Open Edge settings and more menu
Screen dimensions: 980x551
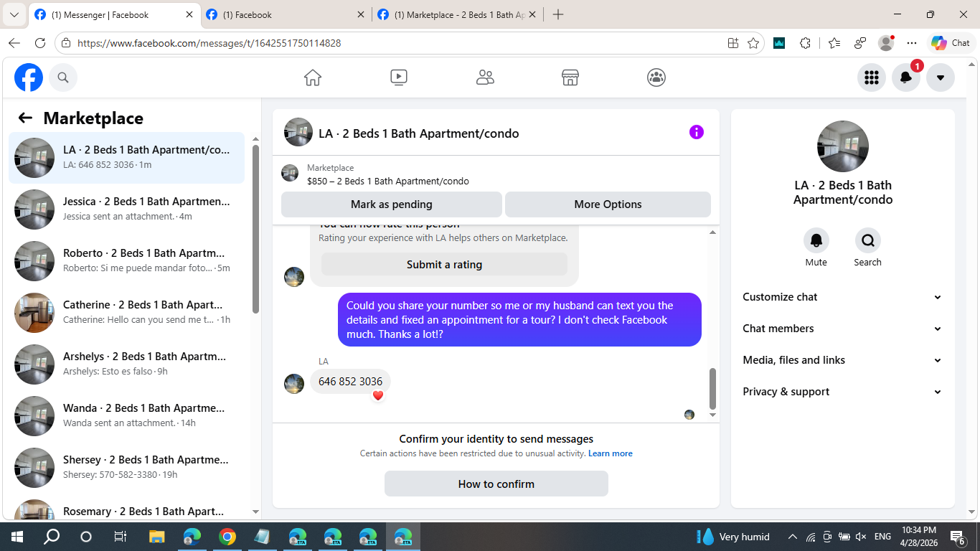click(912, 43)
